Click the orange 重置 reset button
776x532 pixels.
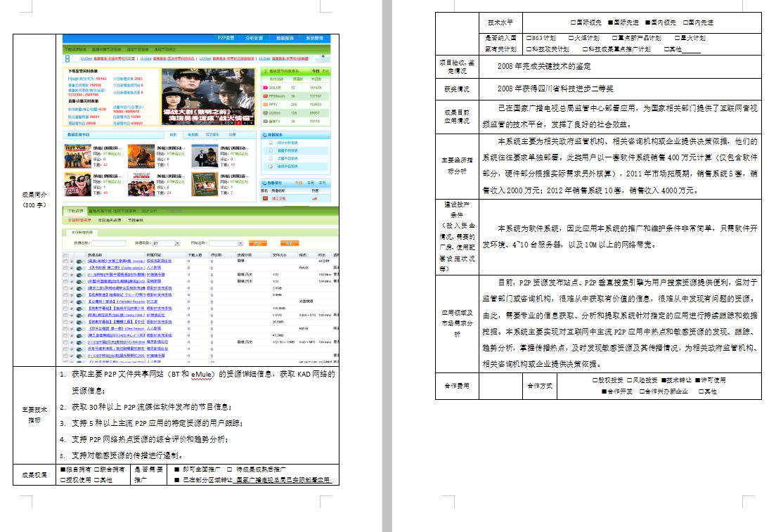click(289, 243)
